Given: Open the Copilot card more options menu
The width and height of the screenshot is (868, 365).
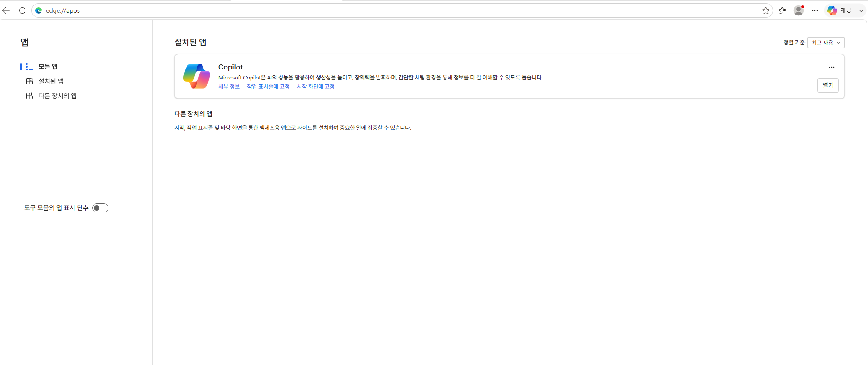Looking at the screenshot, I should pyautogui.click(x=832, y=67).
